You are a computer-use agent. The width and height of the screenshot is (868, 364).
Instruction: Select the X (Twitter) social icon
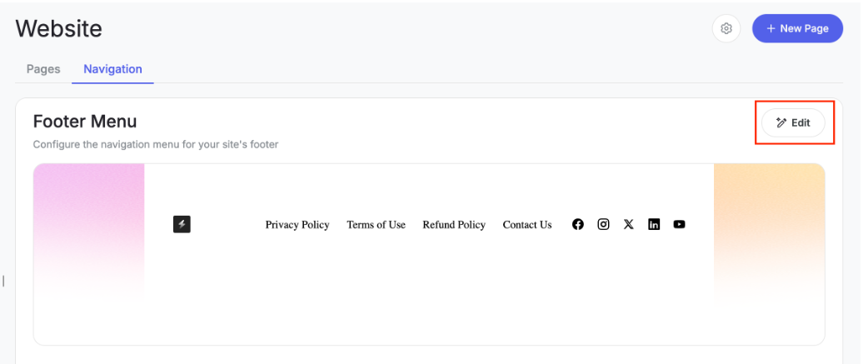click(629, 224)
